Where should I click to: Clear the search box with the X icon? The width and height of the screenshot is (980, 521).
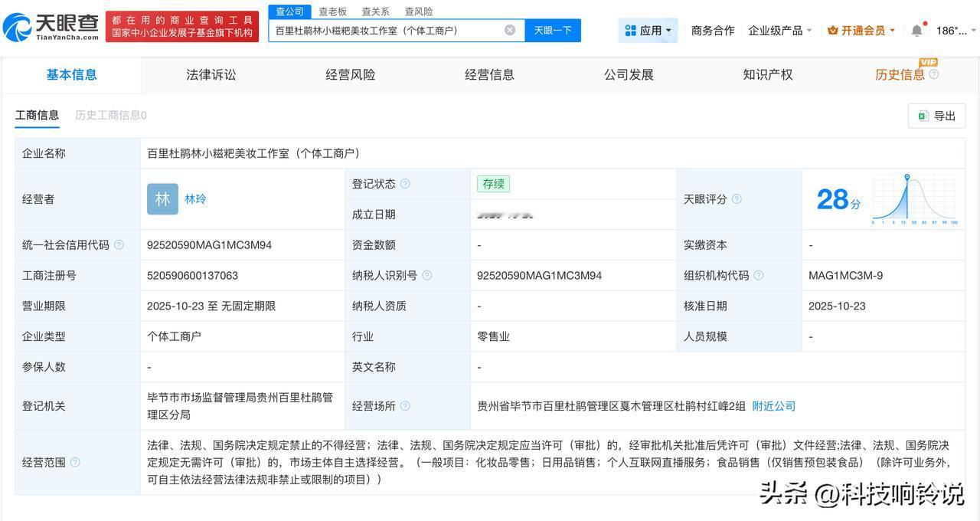[510, 30]
